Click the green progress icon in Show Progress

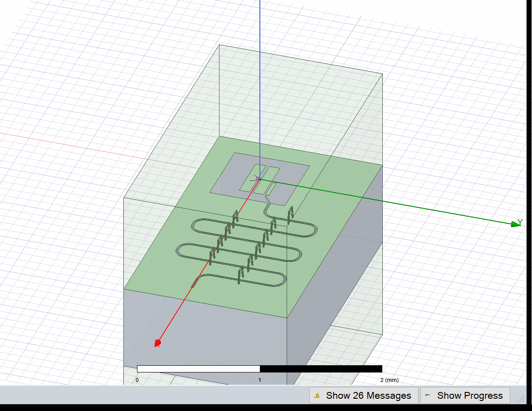[428, 395]
